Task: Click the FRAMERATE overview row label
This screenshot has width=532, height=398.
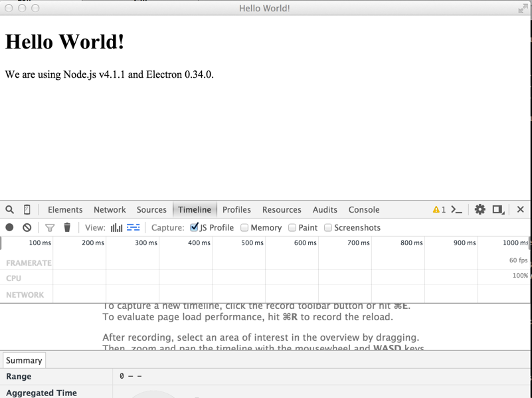Action: tap(29, 263)
